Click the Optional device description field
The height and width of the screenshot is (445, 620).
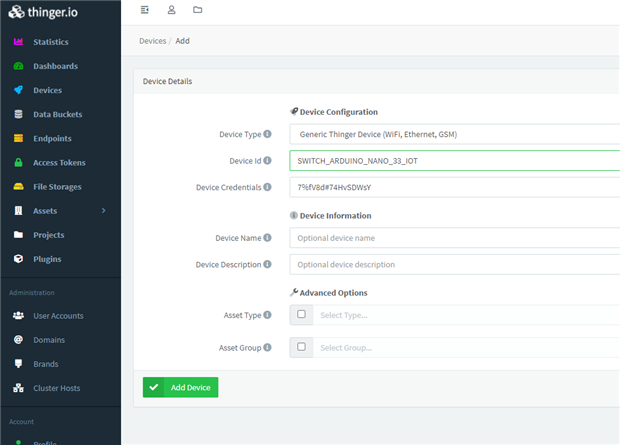pyautogui.click(x=455, y=264)
